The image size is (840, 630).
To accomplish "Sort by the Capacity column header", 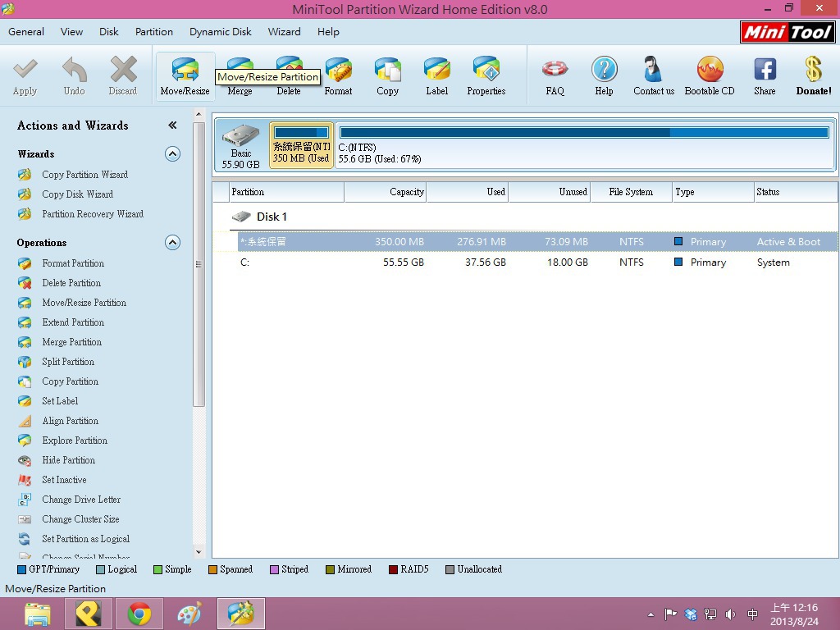I will 386,192.
